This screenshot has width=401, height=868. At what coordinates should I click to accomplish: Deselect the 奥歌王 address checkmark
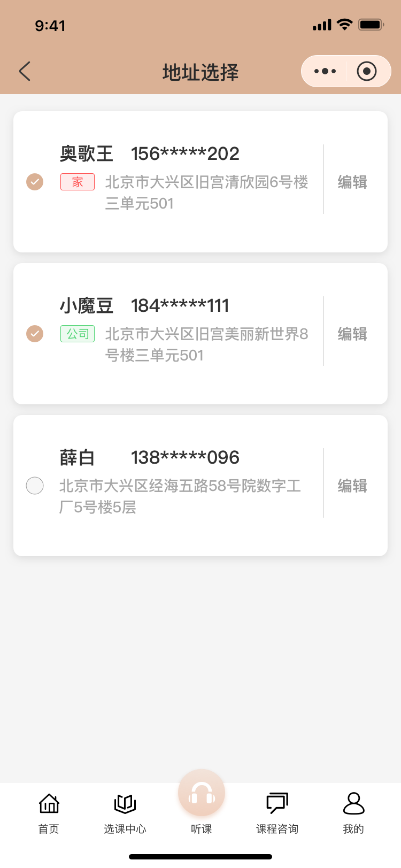pyautogui.click(x=35, y=182)
